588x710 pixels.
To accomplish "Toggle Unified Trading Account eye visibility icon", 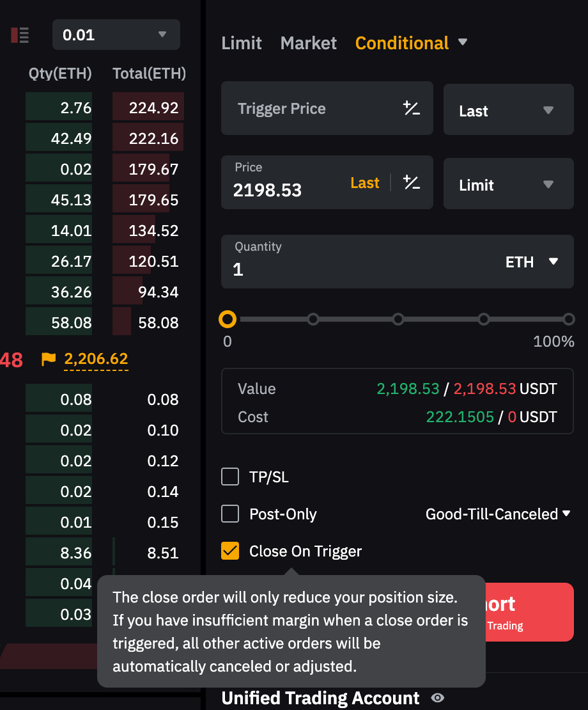I will coord(438,698).
